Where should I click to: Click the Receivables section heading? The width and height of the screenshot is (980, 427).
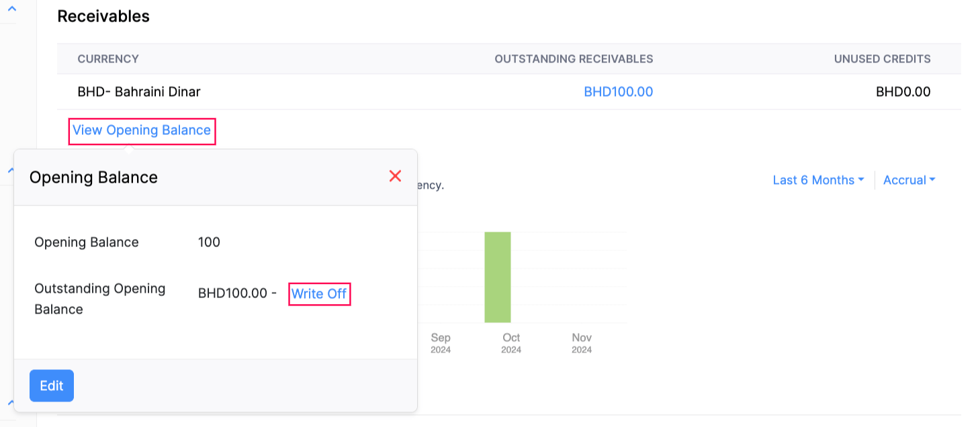click(103, 17)
